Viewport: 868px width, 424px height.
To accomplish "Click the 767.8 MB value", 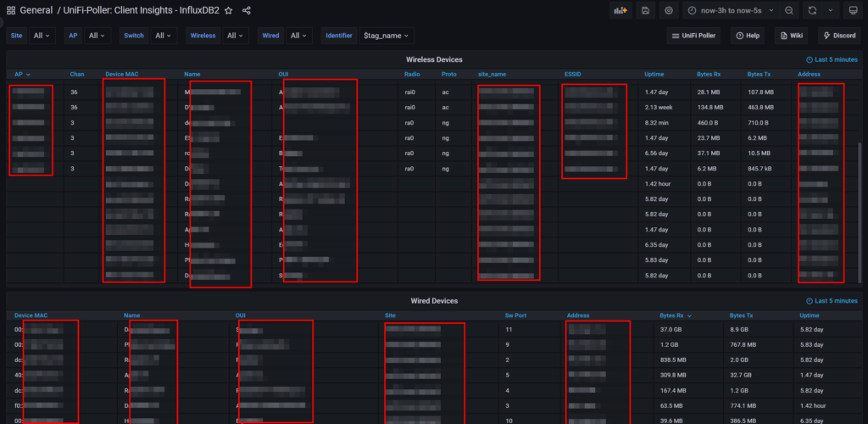I will tap(743, 345).
